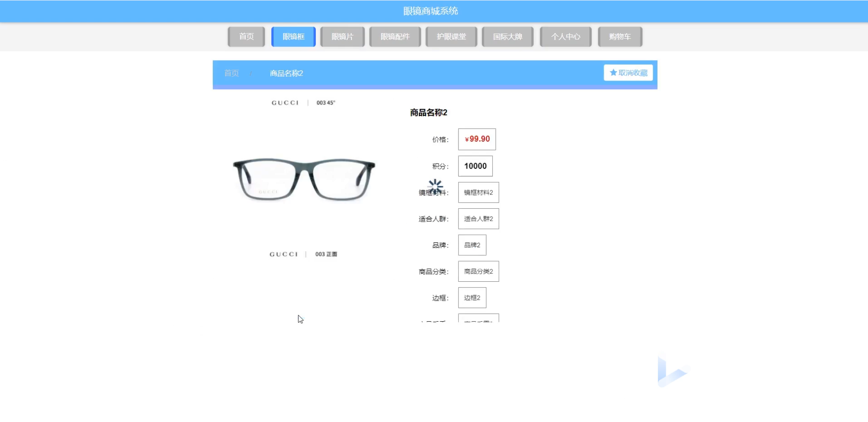
Task: Click the star icon in 取消收藏
Action: pos(613,73)
